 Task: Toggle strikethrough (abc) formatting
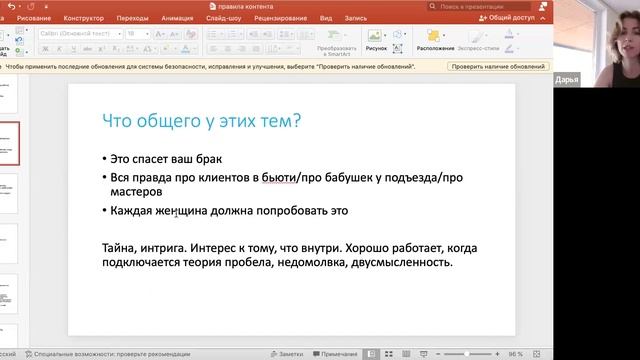pyautogui.click(x=87, y=49)
